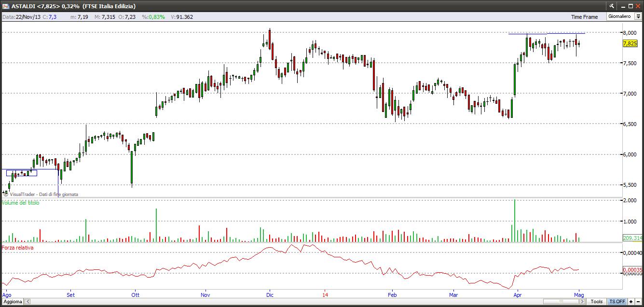Click the scroll left arrow
The height and width of the screenshot is (307, 644).
point(27,302)
